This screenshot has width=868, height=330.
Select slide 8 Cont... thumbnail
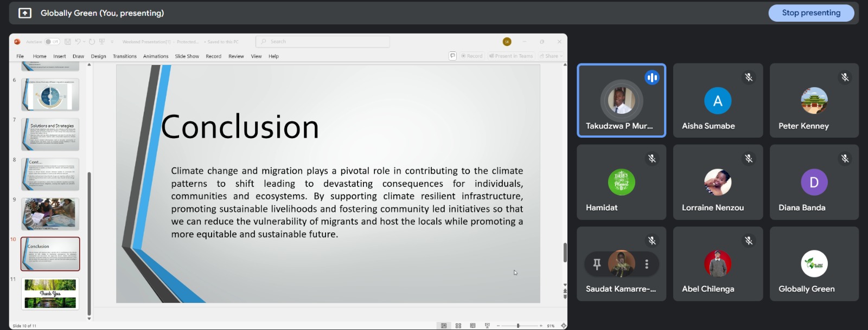click(50, 174)
